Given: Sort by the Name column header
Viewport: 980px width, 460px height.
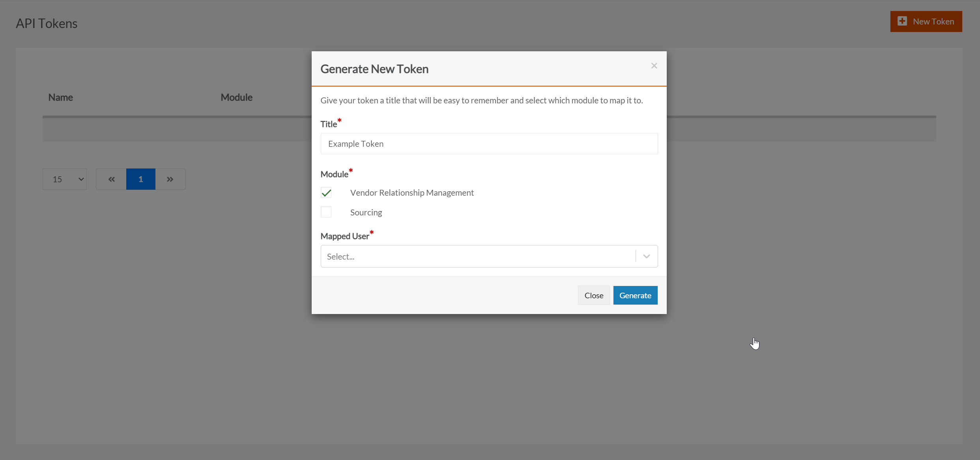Looking at the screenshot, I should click(60, 97).
